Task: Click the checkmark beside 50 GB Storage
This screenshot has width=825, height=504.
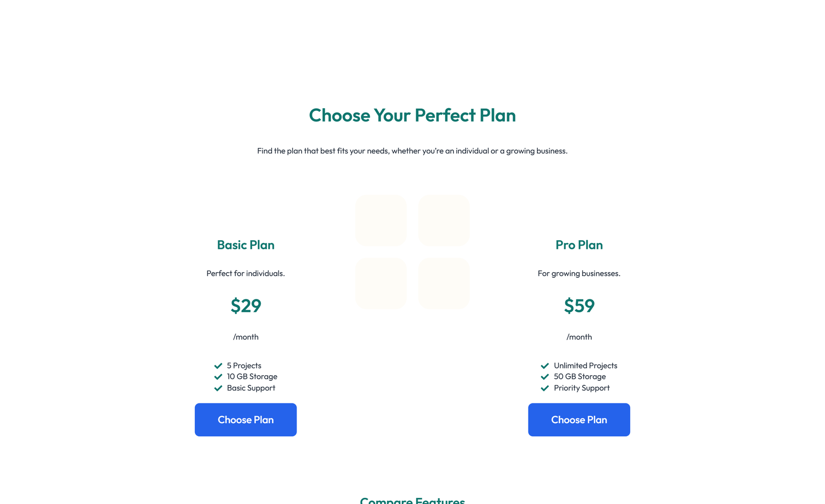Action: (x=544, y=377)
